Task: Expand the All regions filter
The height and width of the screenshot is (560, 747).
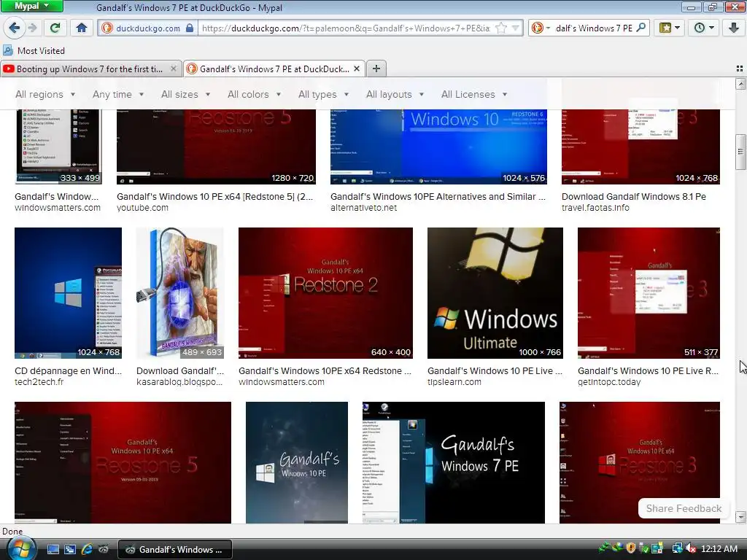Action: [x=45, y=94]
